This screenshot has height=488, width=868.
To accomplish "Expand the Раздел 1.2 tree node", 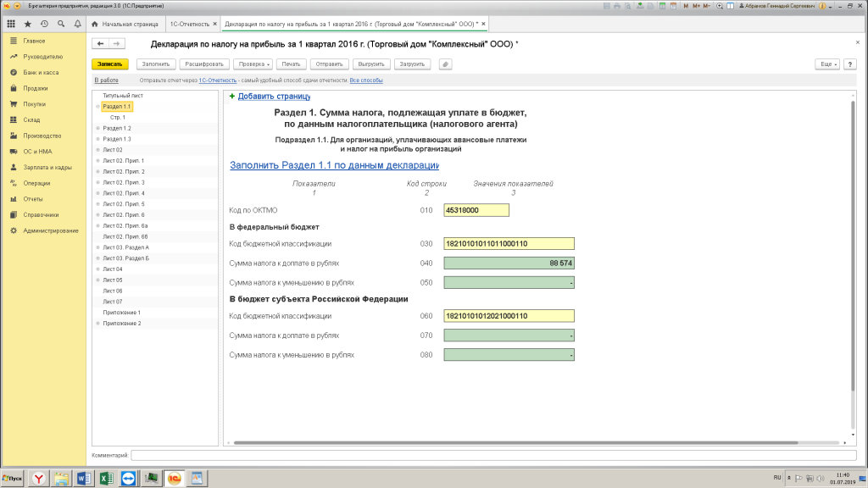I will pos(98,129).
